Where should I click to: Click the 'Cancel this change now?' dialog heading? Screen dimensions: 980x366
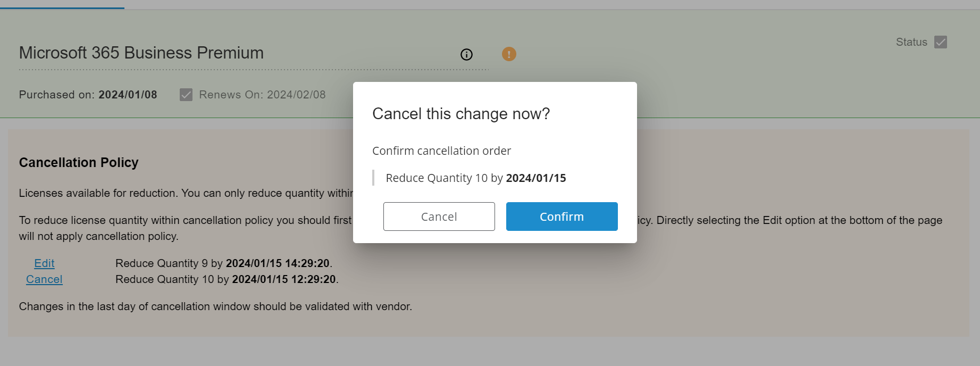pos(461,114)
